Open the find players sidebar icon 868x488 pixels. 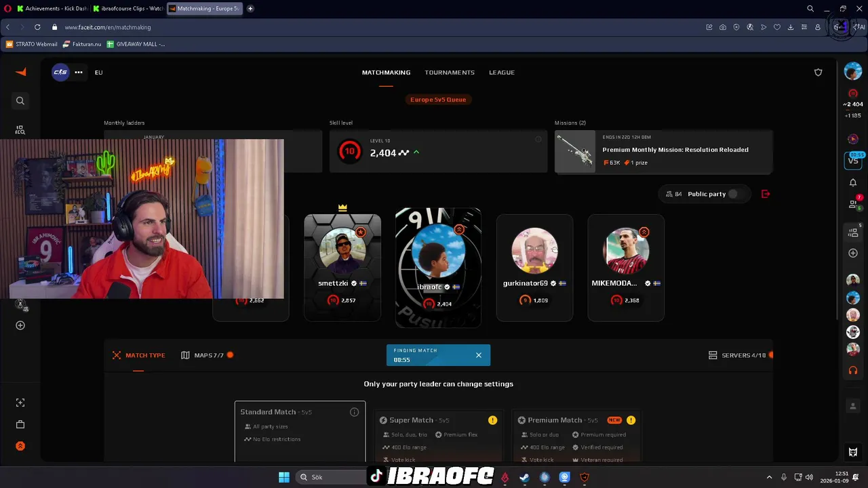click(x=20, y=129)
